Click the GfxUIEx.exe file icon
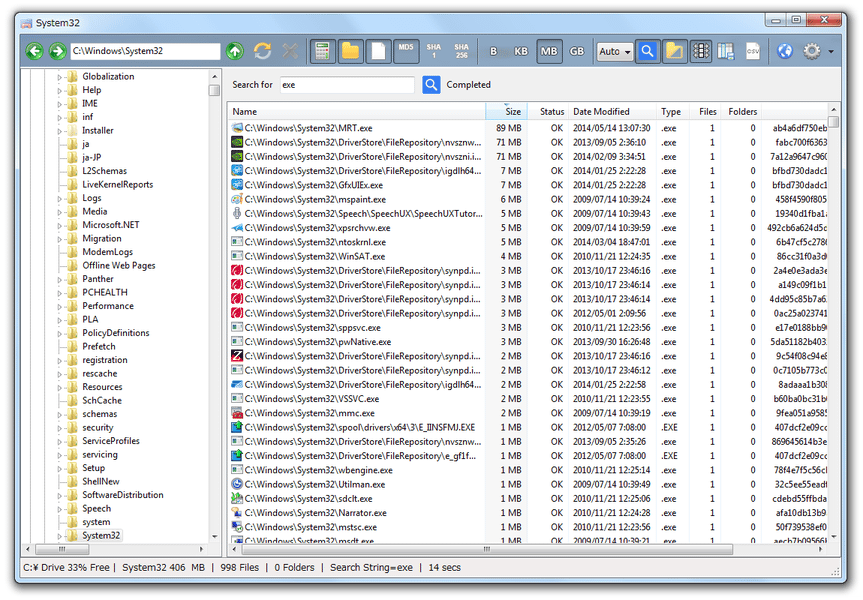The image size is (863, 600). [x=237, y=185]
